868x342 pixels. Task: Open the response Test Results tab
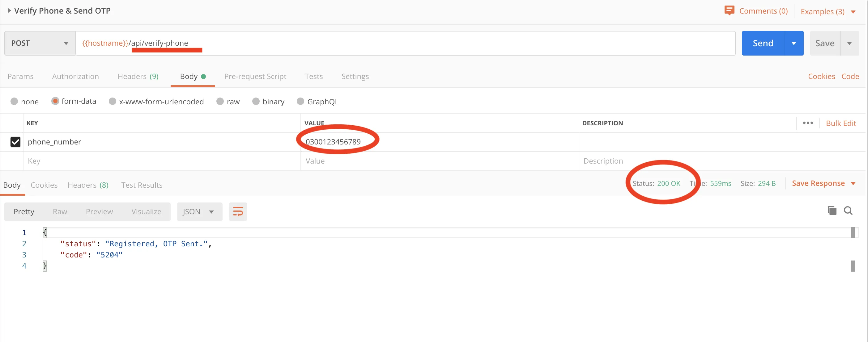click(142, 185)
